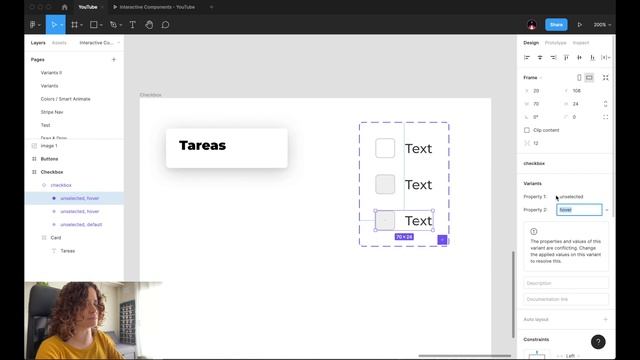Click the Property 2 hover input field

[579, 210]
